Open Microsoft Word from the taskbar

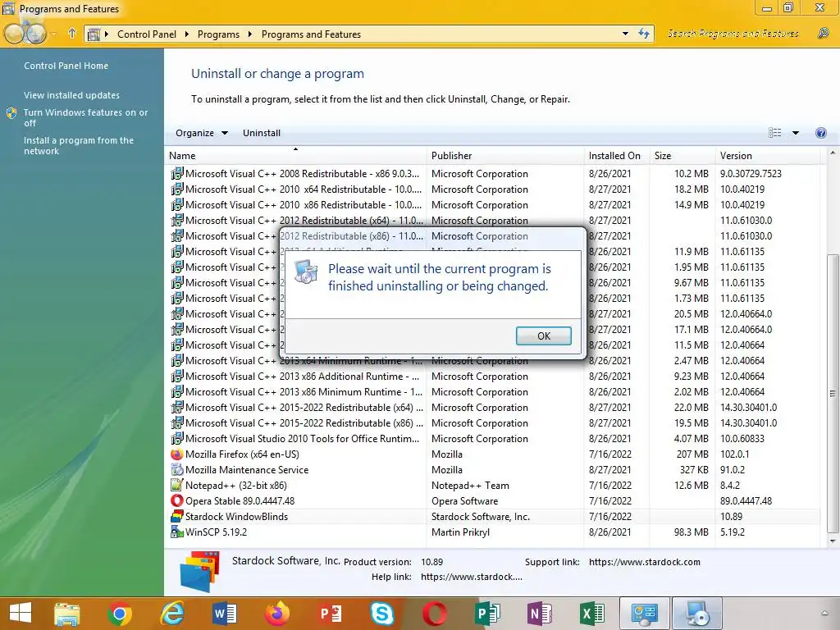(x=225, y=614)
